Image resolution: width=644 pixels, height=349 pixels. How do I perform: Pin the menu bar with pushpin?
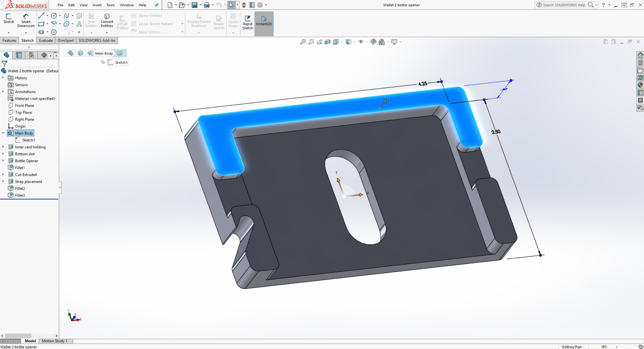(156, 5)
